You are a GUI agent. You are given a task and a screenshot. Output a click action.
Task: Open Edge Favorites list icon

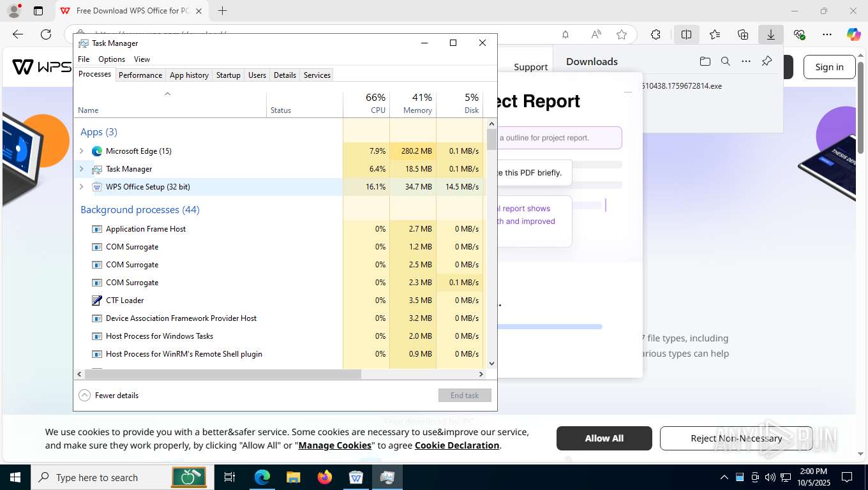715,34
